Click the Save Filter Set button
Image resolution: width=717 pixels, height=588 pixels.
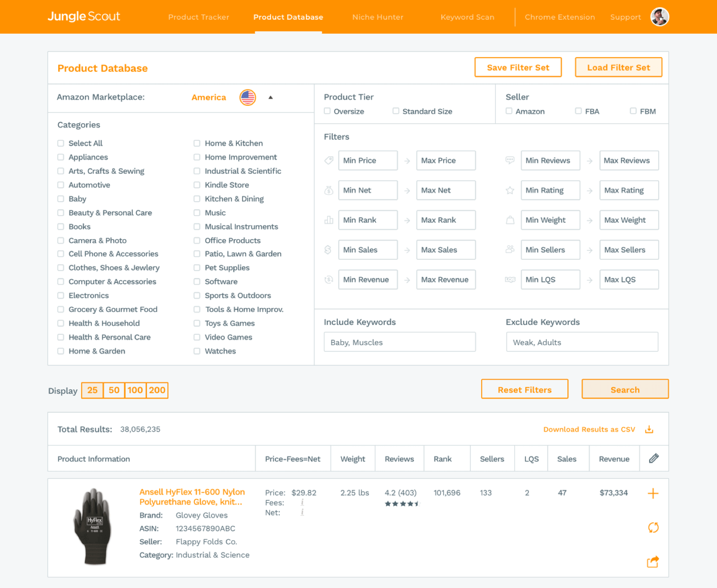click(518, 67)
